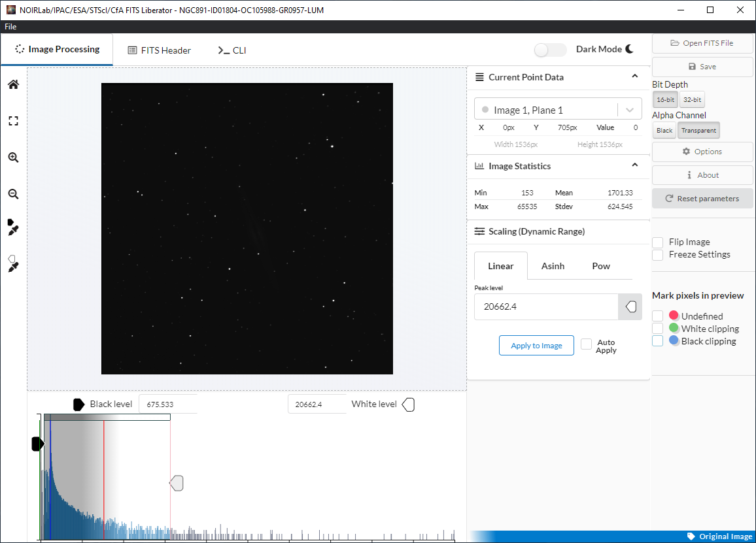This screenshot has width=756, height=543.
Task: Select the black level eyedropper tool
Action: (x=13, y=227)
